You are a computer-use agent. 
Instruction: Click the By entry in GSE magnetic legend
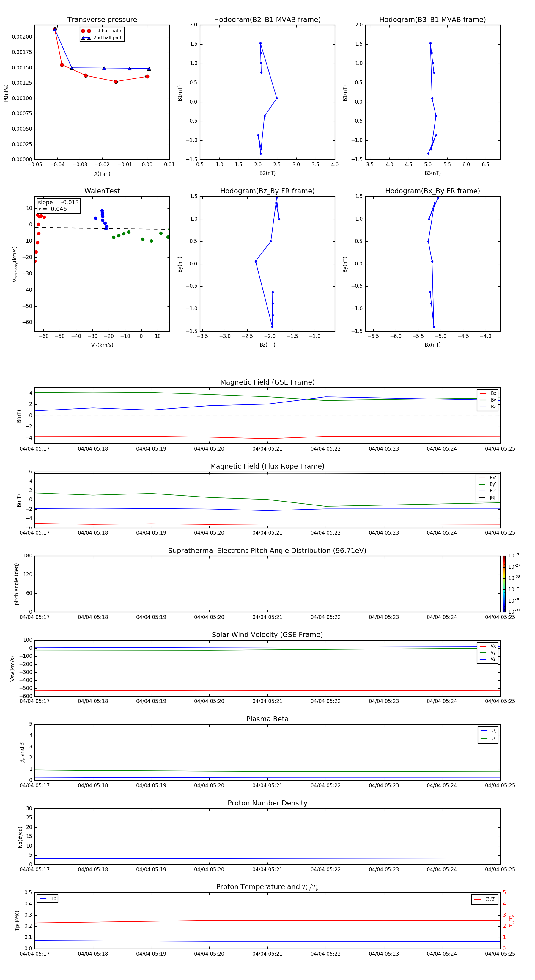(488, 400)
